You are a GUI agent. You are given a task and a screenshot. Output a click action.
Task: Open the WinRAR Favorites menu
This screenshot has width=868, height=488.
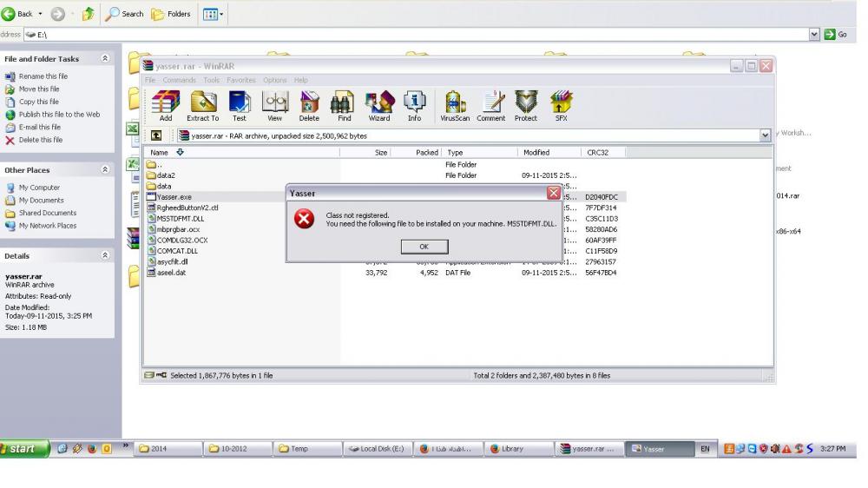(240, 80)
